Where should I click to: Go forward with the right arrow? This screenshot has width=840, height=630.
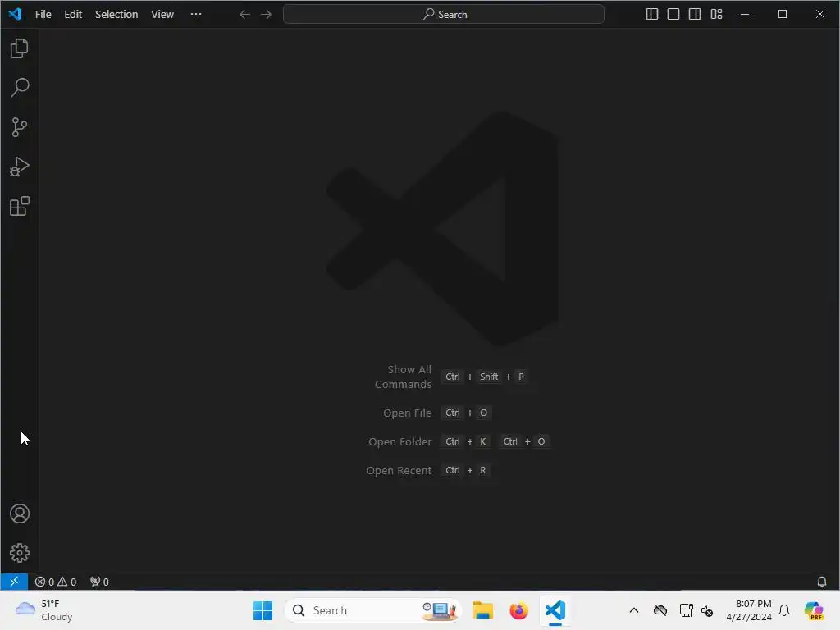(x=266, y=15)
